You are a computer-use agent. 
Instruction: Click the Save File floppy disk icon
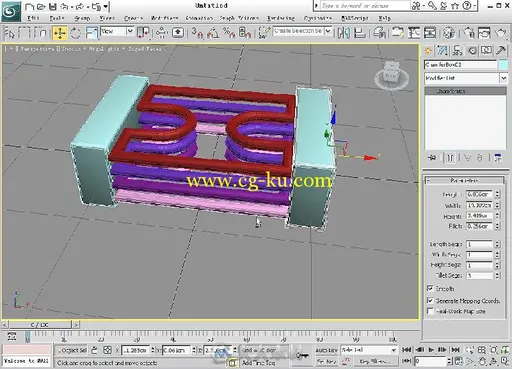52,6
